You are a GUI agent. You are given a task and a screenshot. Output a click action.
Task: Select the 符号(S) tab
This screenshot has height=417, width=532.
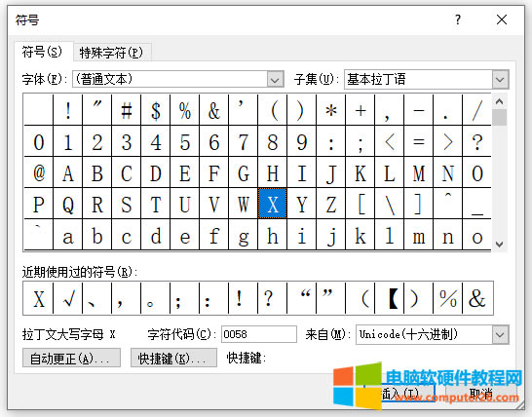(43, 52)
